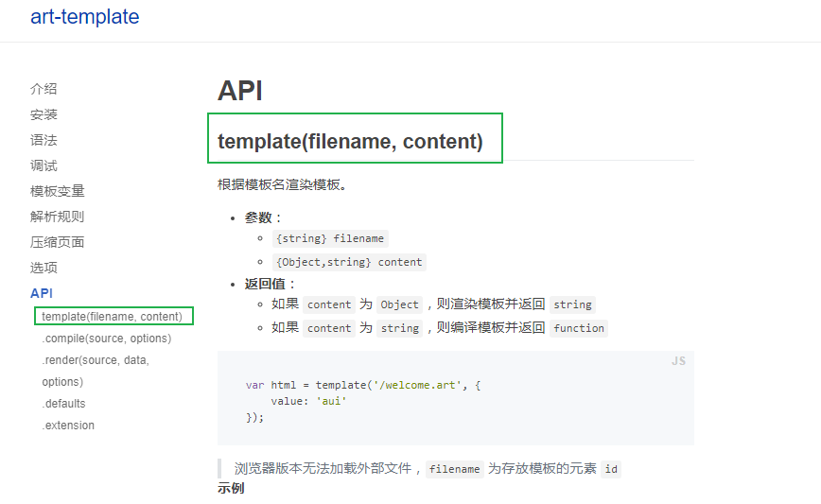Screen dimensions: 821x504
Task: Go to the 介绍 sidebar page
Action: 44,89
